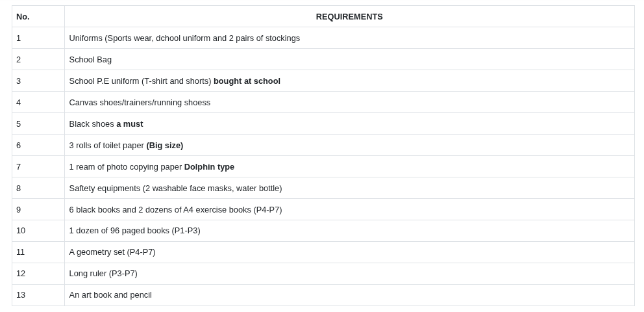This screenshot has width=644, height=312.
Task: Click the "1 ream of photo copying paper" text
Action: (x=125, y=167)
